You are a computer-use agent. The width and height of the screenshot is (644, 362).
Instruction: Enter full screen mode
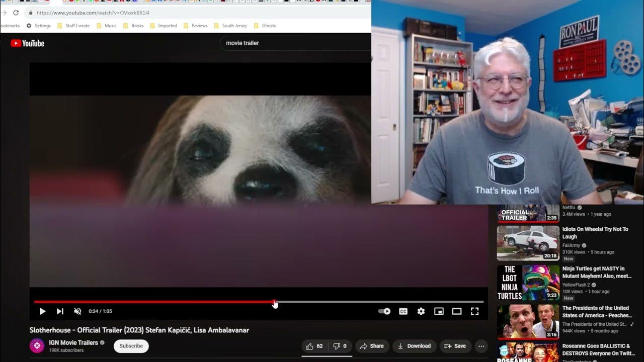[x=474, y=311]
